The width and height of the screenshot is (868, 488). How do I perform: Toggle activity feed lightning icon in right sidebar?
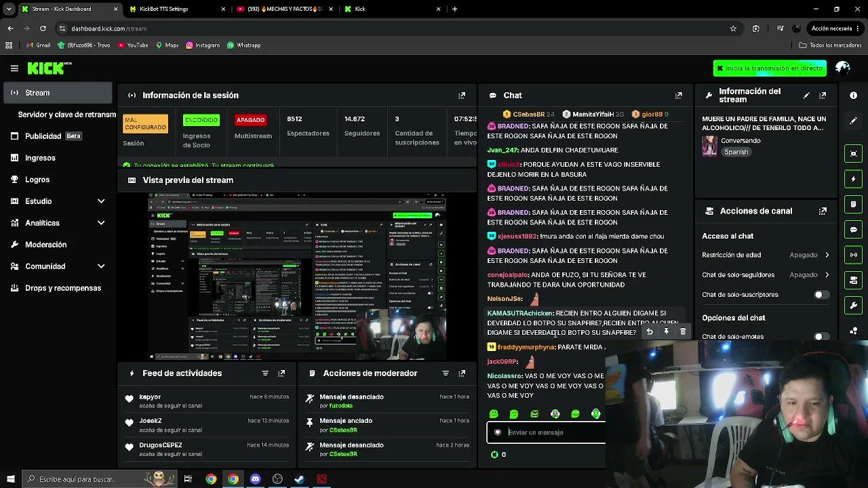click(854, 179)
